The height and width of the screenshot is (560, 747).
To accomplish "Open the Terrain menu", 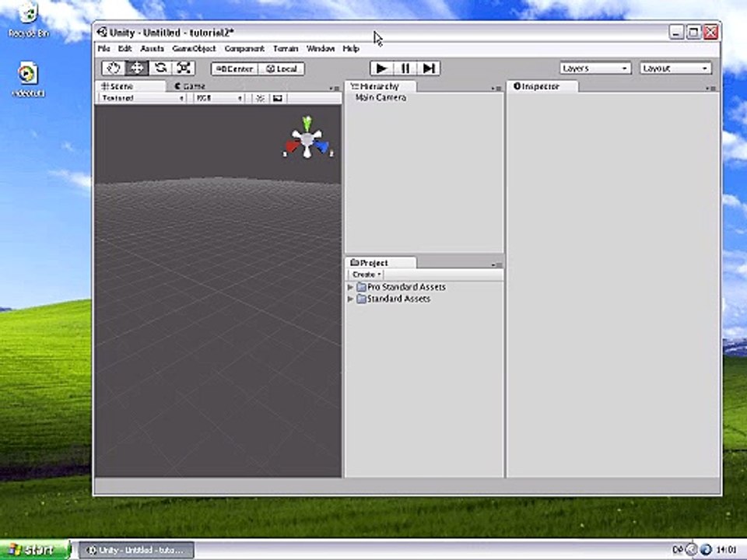I will coord(286,48).
